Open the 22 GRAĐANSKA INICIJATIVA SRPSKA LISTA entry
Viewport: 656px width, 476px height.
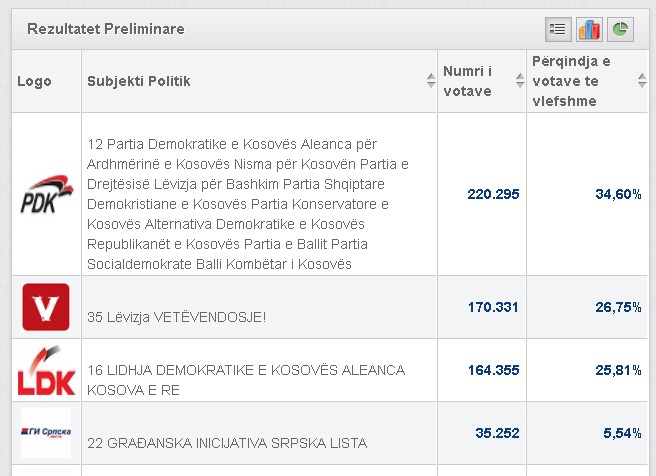pyautogui.click(x=227, y=442)
